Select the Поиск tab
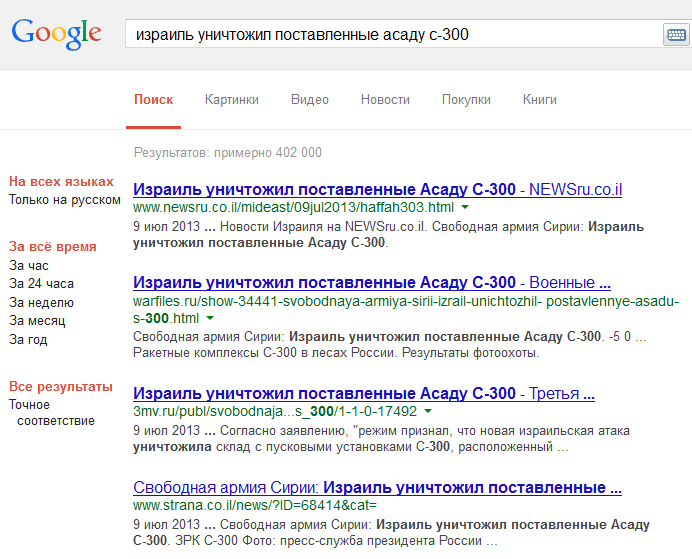This screenshot has width=692, height=559. (153, 100)
